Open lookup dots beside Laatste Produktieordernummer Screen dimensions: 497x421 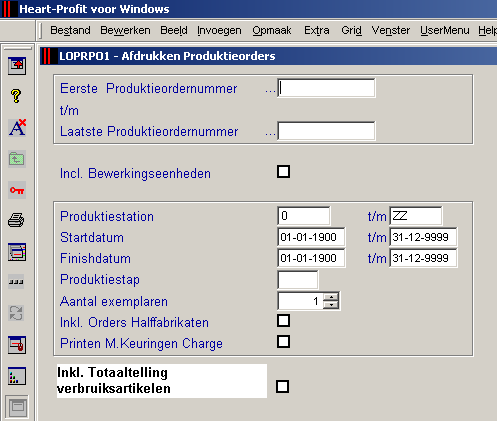pyautogui.click(x=270, y=134)
